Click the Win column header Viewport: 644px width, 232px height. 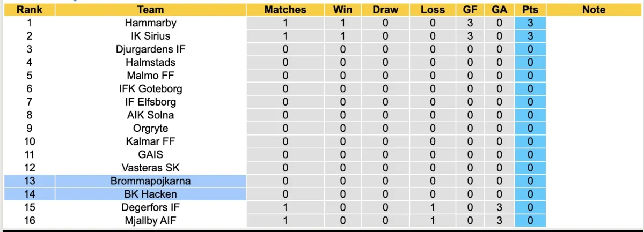[343, 10]
